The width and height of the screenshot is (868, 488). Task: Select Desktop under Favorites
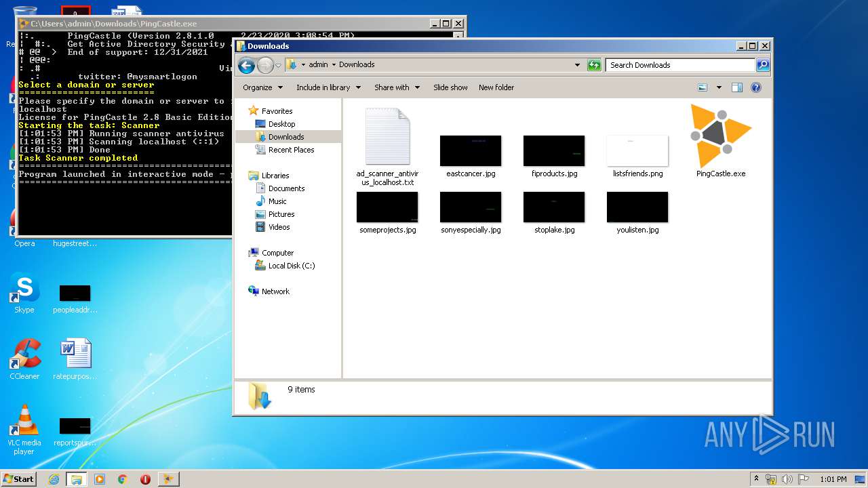[275, 124]
